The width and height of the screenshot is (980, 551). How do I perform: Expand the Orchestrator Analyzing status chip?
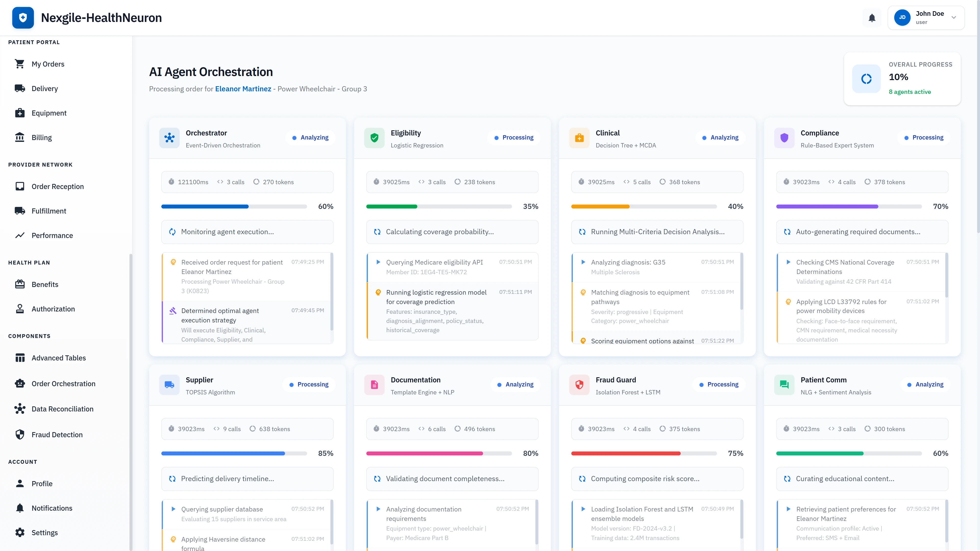pyautogui.click(x=310, y=137)
